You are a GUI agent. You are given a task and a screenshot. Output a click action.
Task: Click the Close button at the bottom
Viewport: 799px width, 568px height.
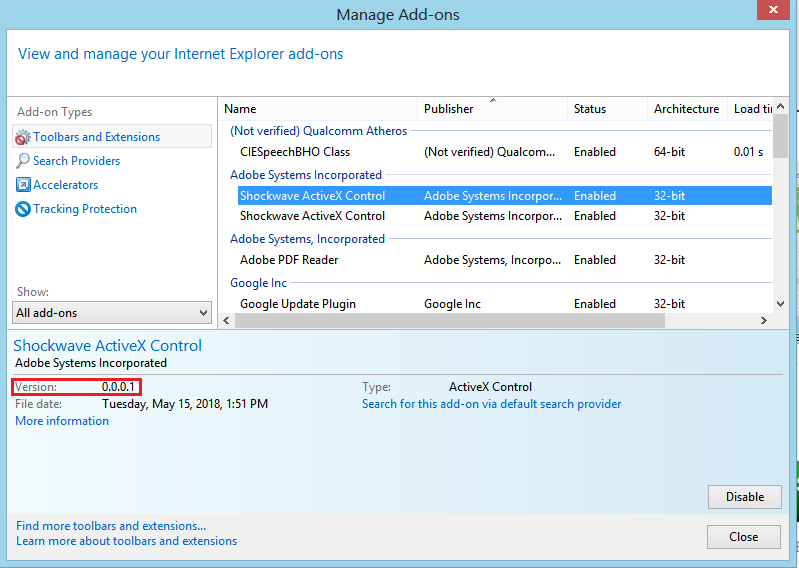[743, 537]
